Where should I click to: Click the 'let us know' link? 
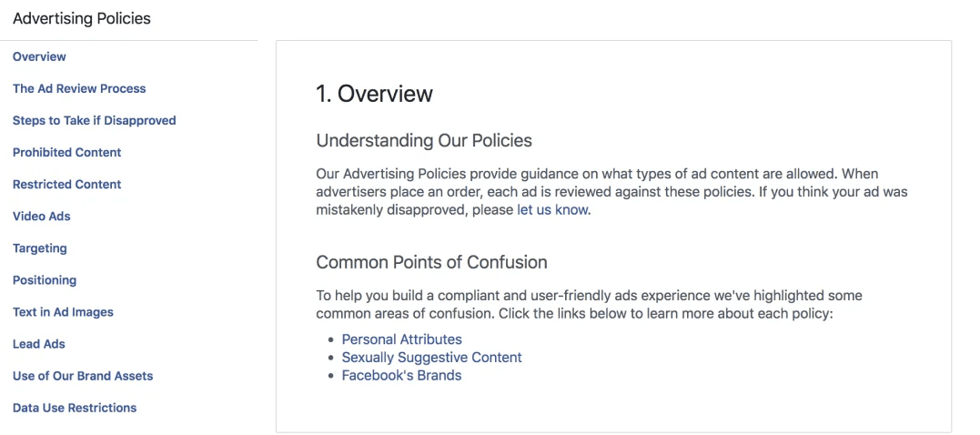coord(552,210)
